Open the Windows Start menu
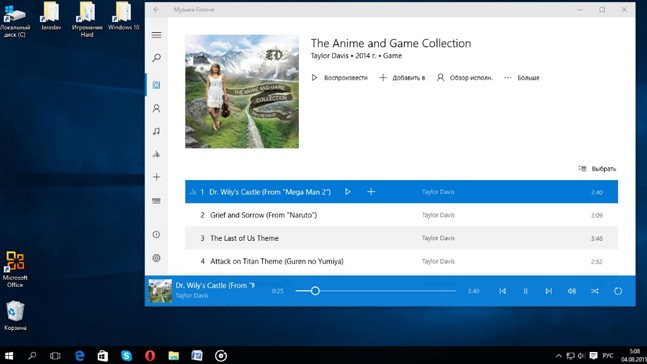Viewport: 647px width, 364px height. pos(9,356)
